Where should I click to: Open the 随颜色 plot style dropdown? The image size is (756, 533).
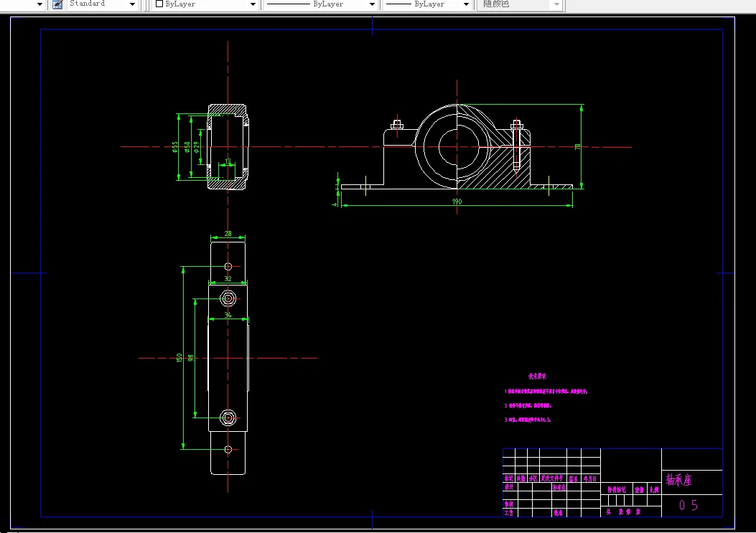(x=556, y=4)
